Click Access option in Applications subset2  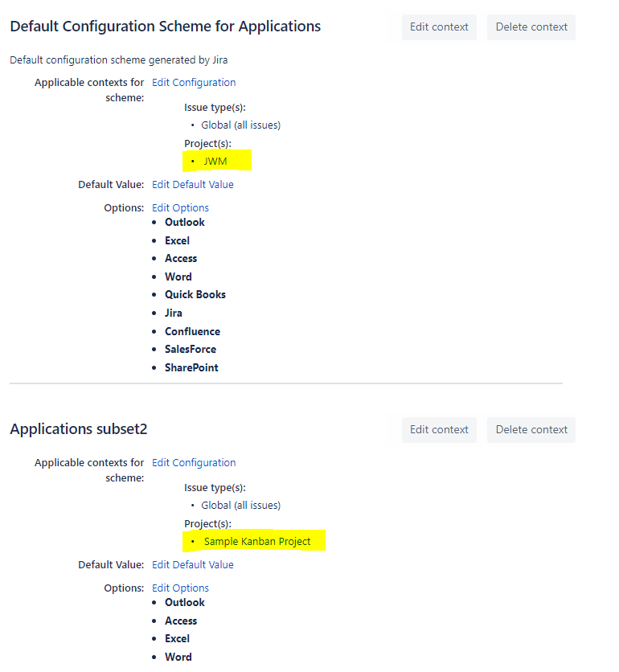point(181,621)
